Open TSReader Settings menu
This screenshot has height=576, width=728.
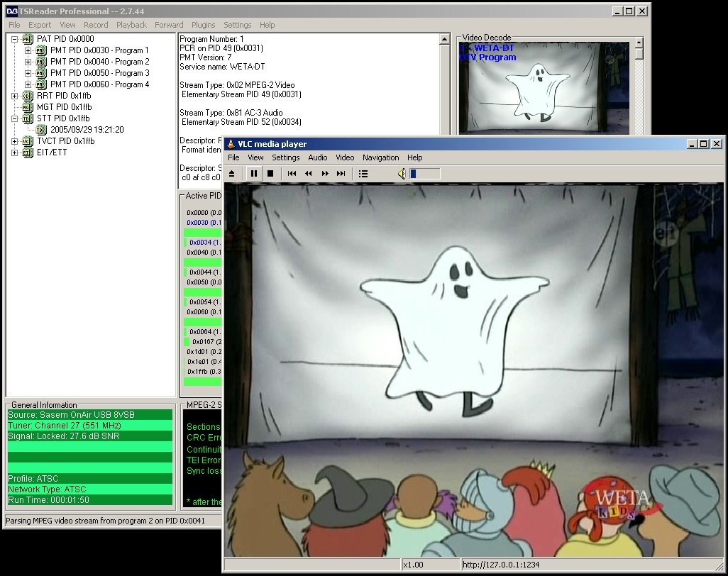coord(237,25)
